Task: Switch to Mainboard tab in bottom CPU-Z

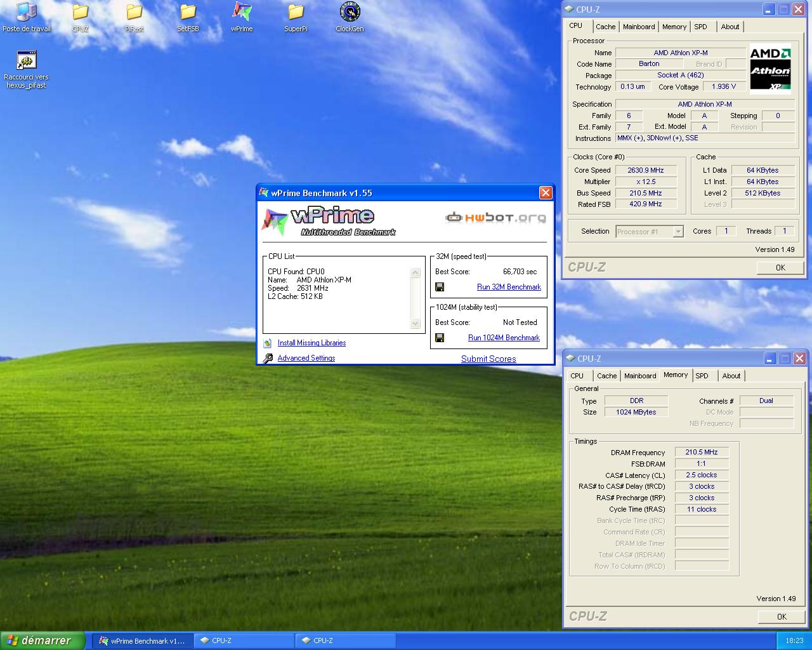Action: (640, 376)
